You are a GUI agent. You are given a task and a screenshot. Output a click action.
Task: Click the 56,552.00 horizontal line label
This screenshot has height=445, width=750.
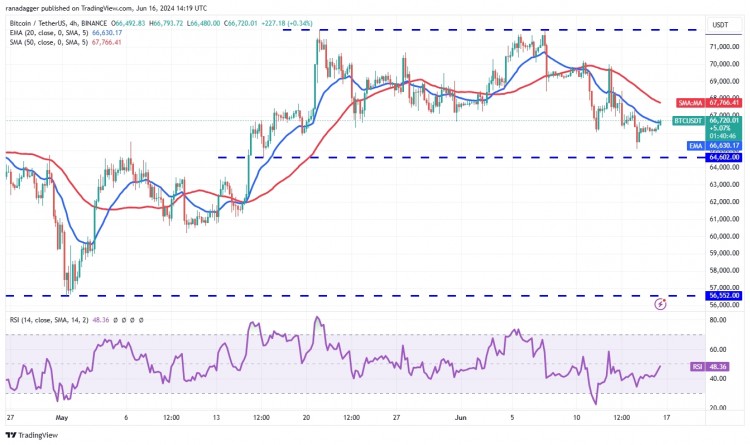pos(724,296)
